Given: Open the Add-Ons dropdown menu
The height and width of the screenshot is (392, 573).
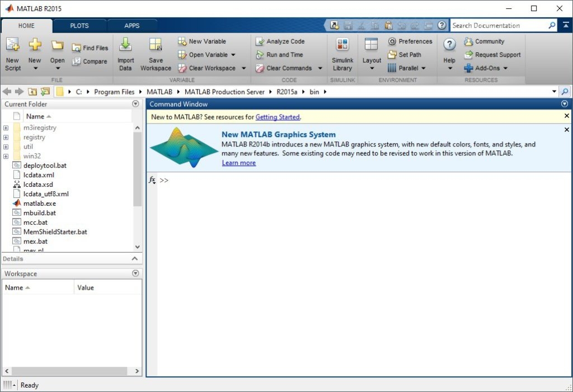Looking at the screenshot, I should pyautogui.click(x=505, y=68).
